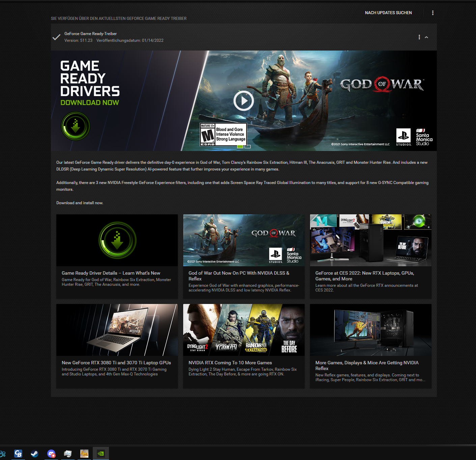Open Discord from the taskbar
The image size is (476, 460).
[x=51, y=454]
